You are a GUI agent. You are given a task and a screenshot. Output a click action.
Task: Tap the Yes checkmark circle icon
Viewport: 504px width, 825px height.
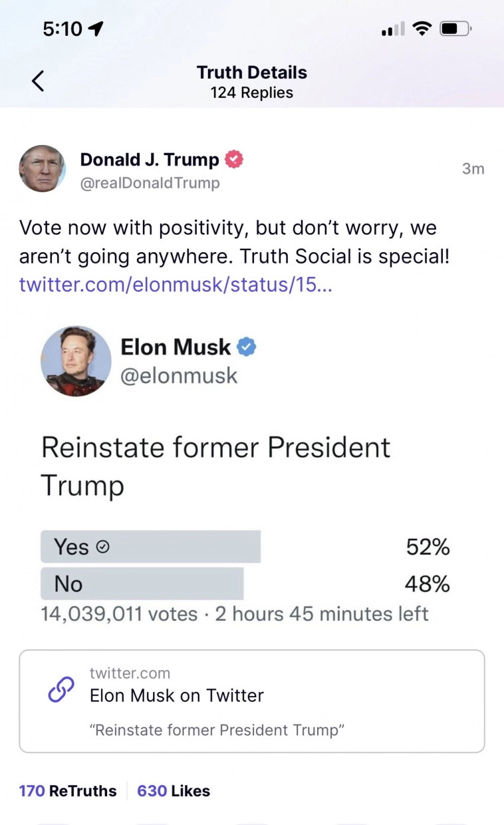(102, 547)
